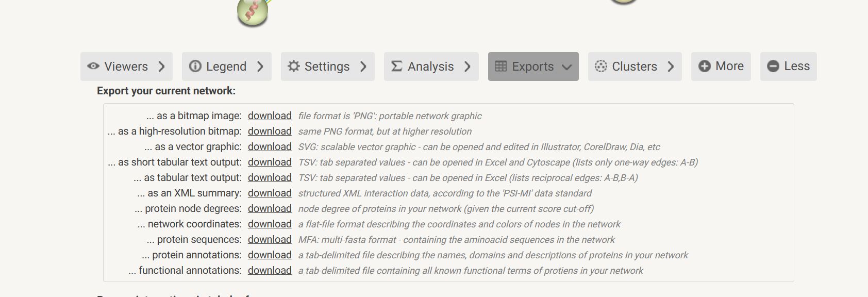Download the functional annotations file
Image resolution: width=868 pixels, height=297 pixels.
pyautogui.click(x=270, y=271)
